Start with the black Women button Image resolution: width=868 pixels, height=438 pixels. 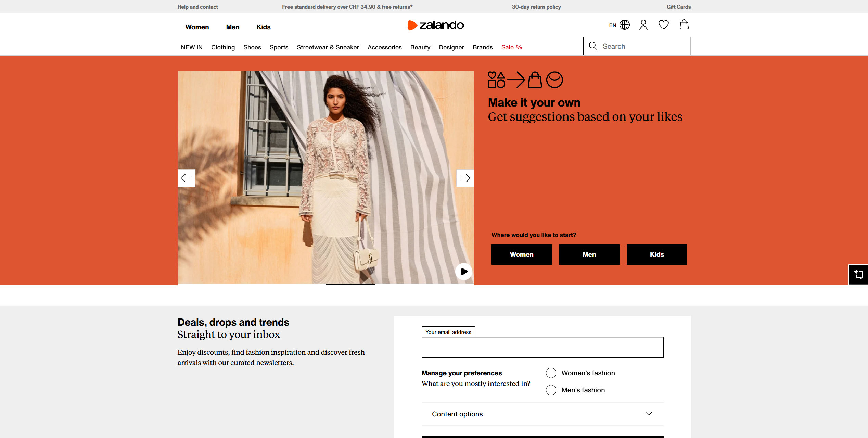pyautogui.click(x=522, y=254)
